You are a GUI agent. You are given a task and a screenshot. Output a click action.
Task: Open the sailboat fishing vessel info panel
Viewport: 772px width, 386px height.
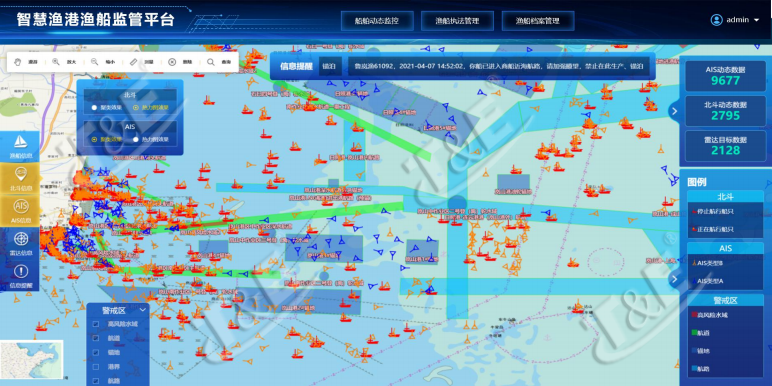(20, 146)
